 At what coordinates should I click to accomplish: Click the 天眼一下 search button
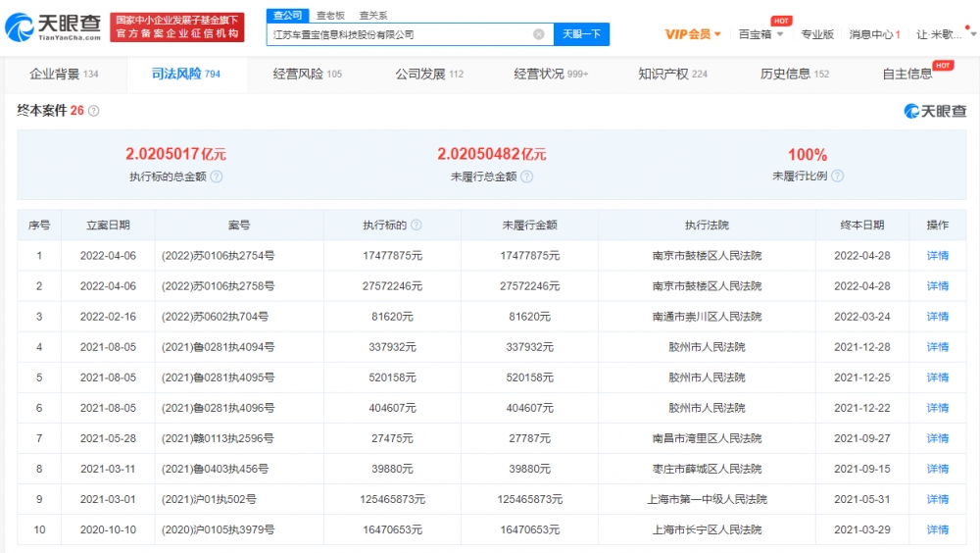point(581,34)
